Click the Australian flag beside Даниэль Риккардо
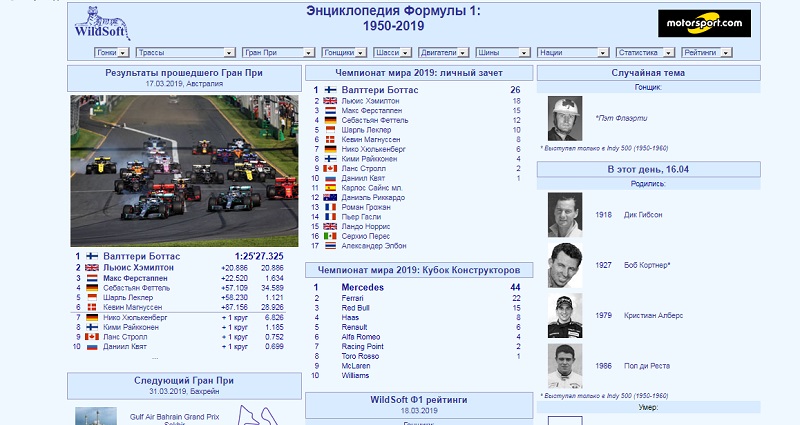The width and height of the screenshot is (800, 425). pos(330,197)
